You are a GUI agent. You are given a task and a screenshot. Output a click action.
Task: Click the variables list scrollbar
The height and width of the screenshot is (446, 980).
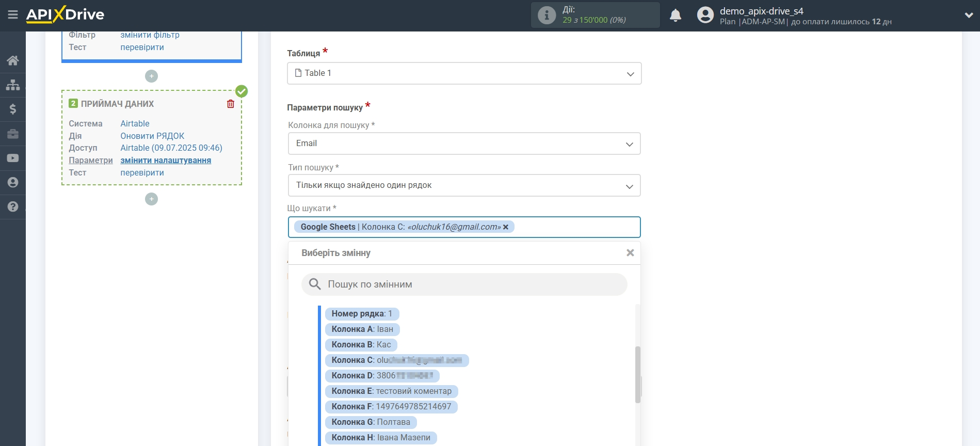638,374
